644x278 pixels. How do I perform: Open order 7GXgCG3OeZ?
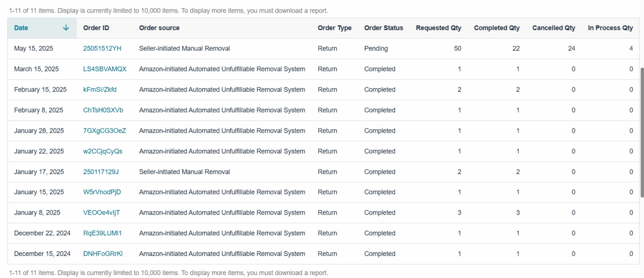tap(104, 131)
